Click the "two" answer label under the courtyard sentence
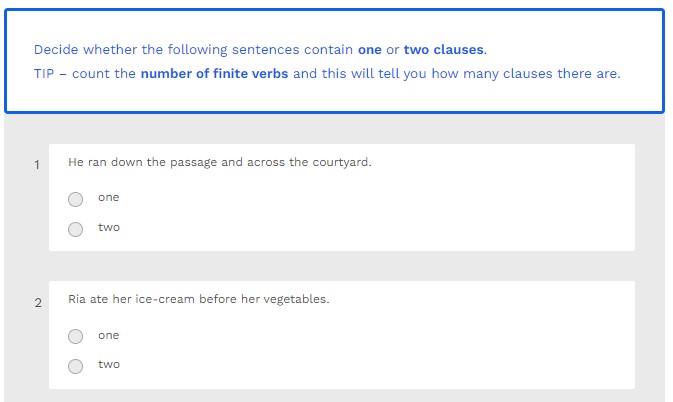The width and height of the screenshot is (673, 402). (108, 228)
